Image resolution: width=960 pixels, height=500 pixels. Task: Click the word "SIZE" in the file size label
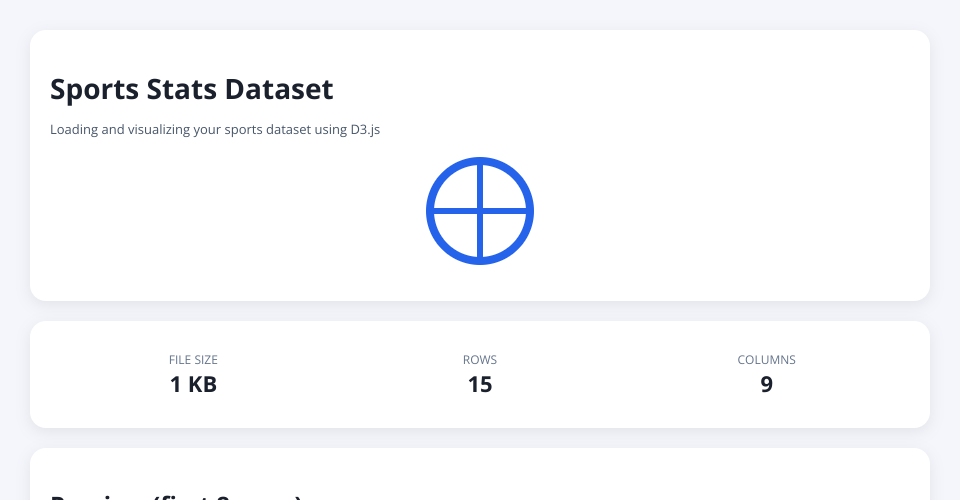click(205, 360)
